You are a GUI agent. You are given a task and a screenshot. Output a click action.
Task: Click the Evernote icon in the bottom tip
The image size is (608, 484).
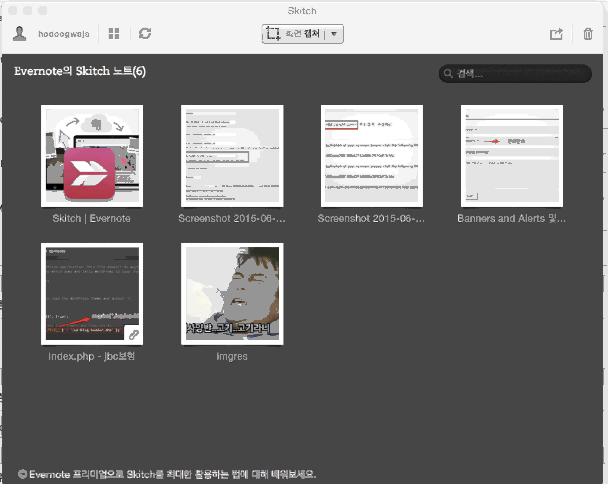tap(22, 474)
